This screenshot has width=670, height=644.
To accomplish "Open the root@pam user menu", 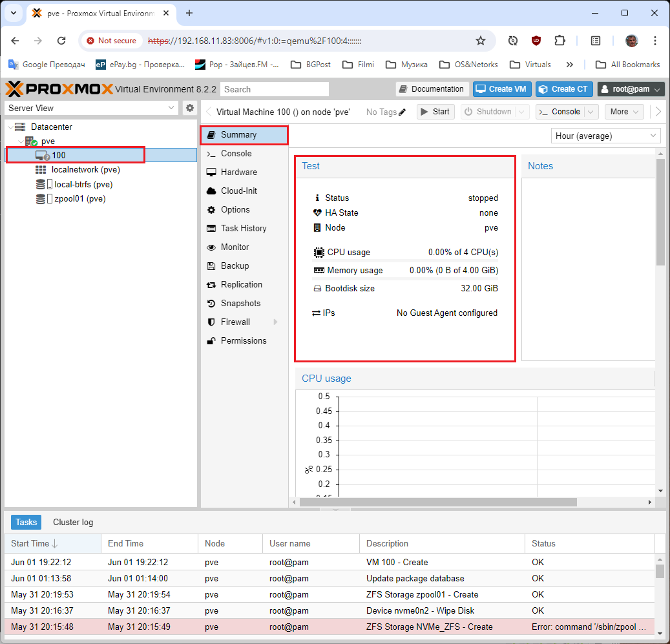I will pos(631,89).
